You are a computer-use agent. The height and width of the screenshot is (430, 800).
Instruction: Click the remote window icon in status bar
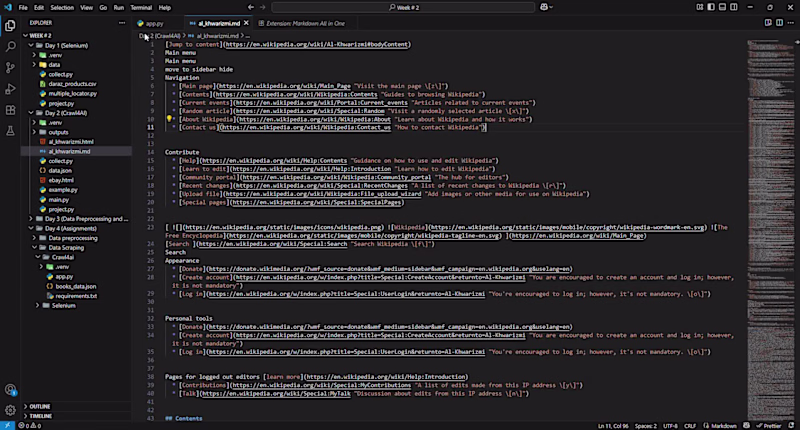pyautogui.click(x=7, y=425)
